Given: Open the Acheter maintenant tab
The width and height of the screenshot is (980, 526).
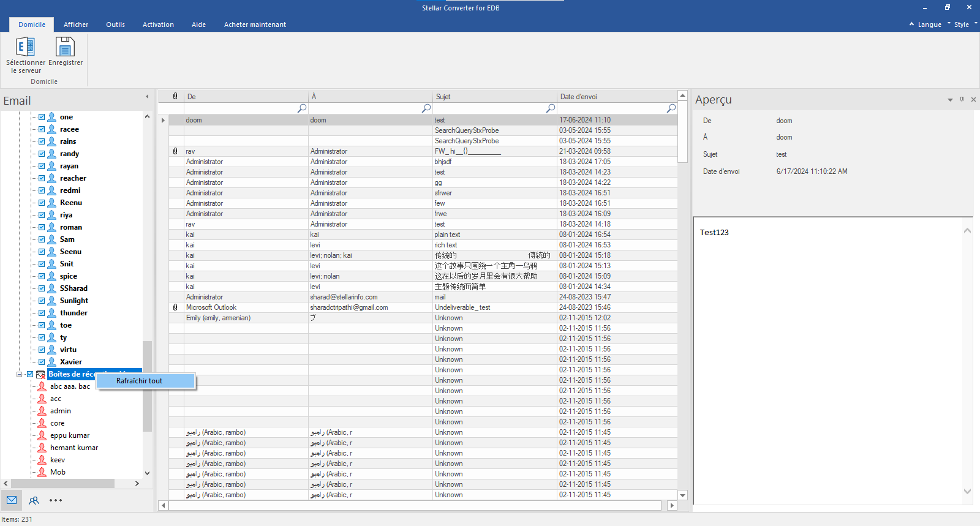Looking at the screenshot, I should (x=255, y=24).
